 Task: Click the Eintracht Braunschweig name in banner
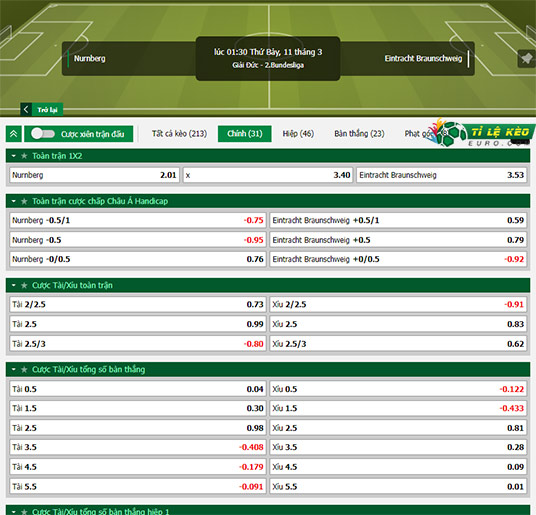point(423,58)
